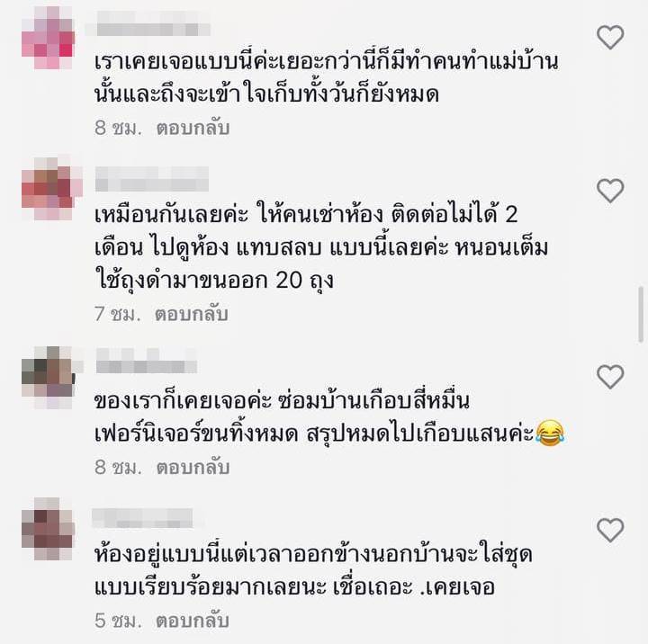
Task: Click the laughing-tears emoji in the third comment
Action: pyautogui.click(x=550, y=433)
